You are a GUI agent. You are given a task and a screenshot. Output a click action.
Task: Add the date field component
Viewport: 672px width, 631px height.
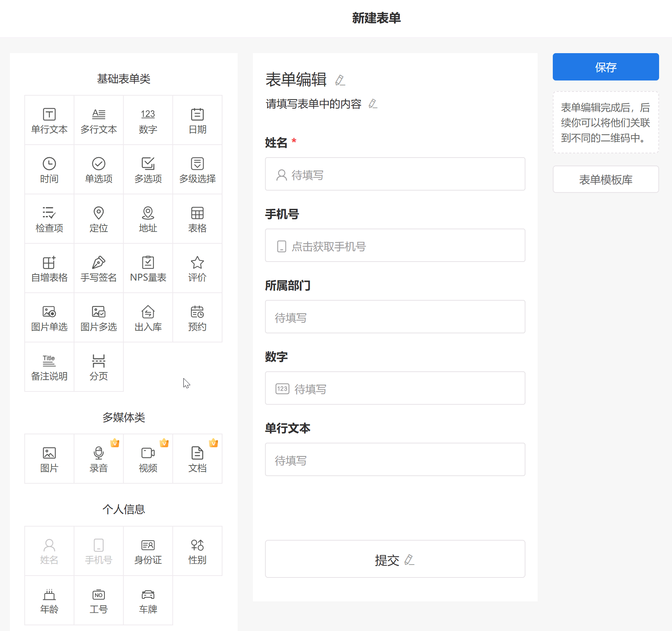click(197, 120)
